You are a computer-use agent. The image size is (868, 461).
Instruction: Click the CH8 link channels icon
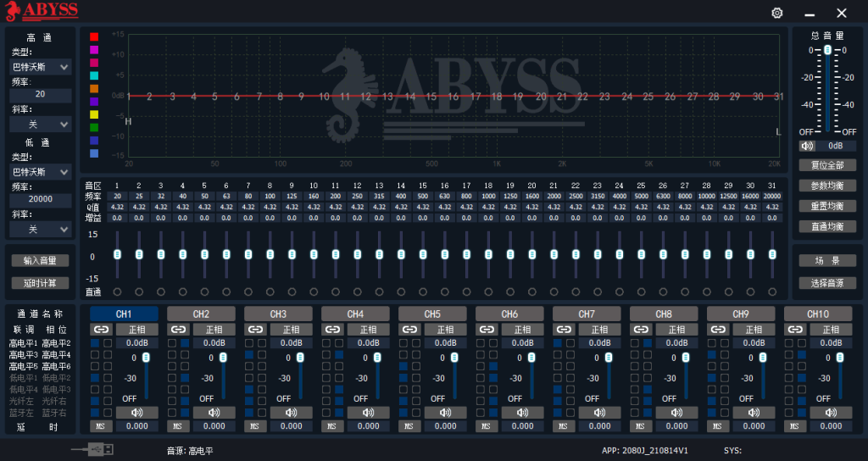click(x=641, y=330)
